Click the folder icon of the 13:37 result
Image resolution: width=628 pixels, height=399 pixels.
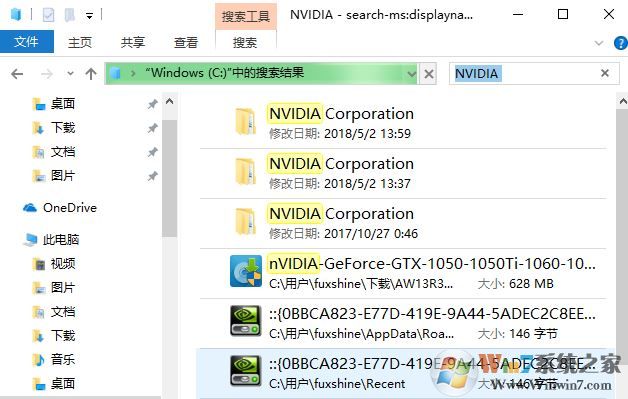click(x=245, y=171)
